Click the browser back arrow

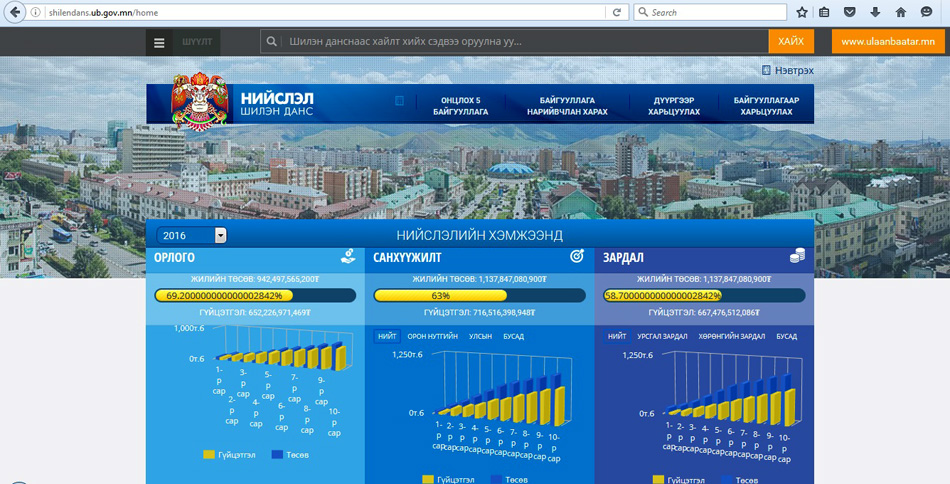click(14, 12)
